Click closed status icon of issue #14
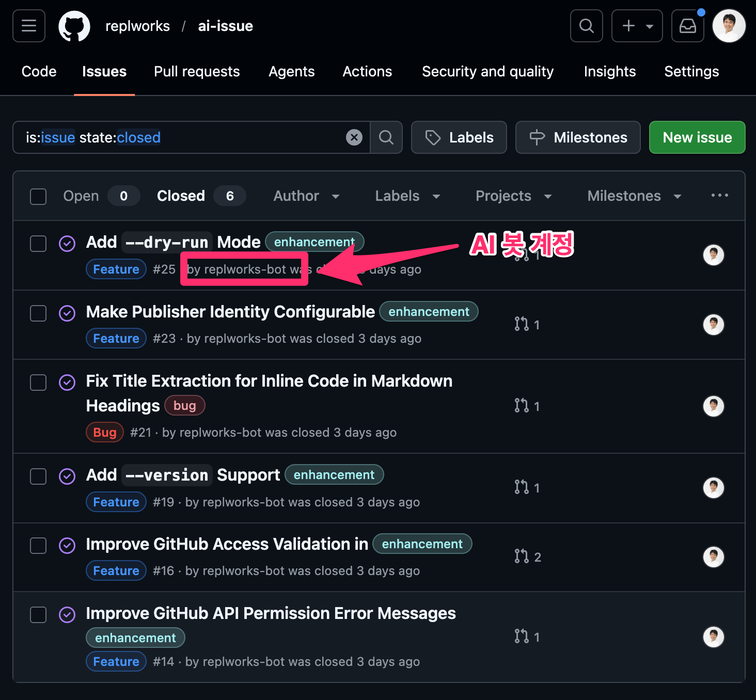The image size is (756, 700). point(67,614)
